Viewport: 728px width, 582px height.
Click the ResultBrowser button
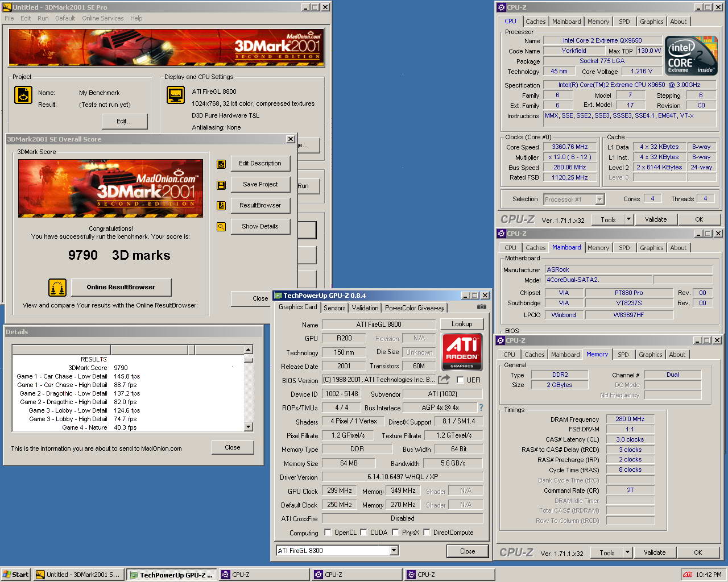[x=260, y=205]
